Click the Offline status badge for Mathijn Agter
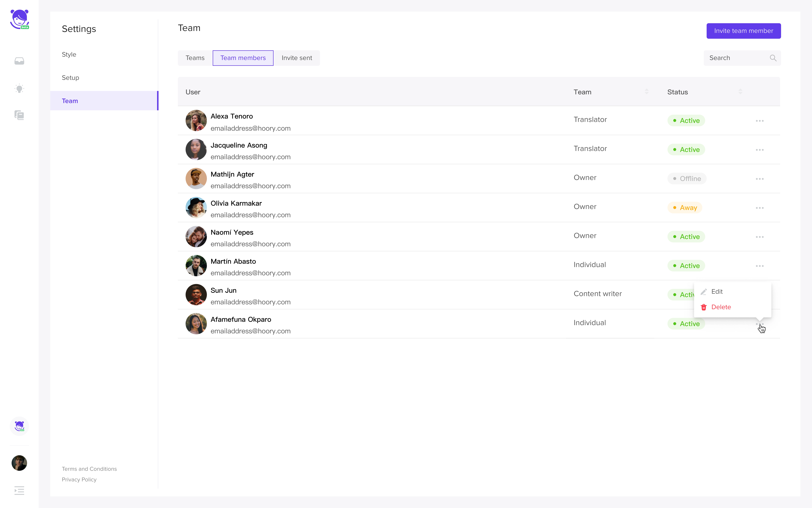The image size is (812, 508). 687,179
